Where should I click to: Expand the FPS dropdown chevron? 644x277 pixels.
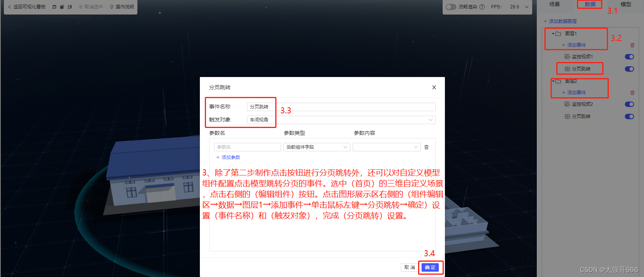tap(527, 7)
